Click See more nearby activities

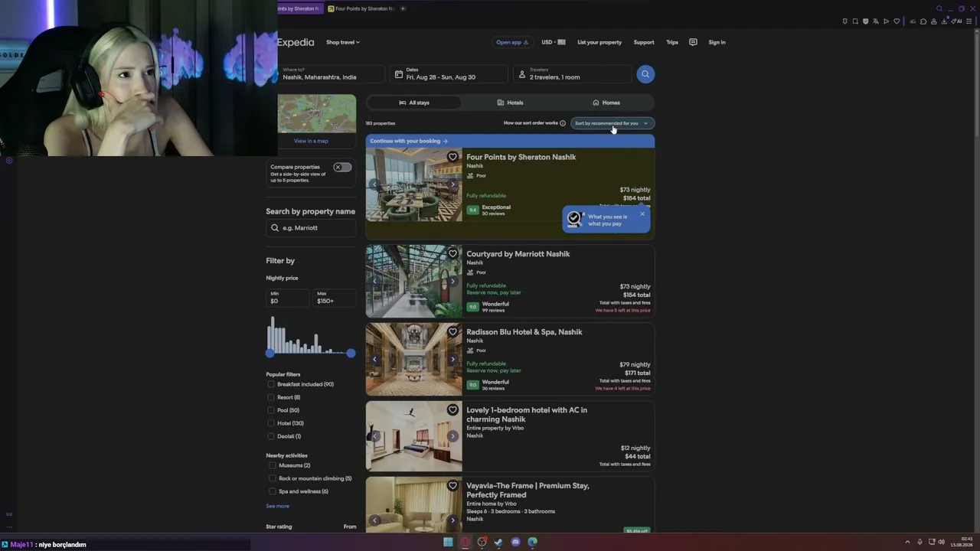(x=277, y=506)
